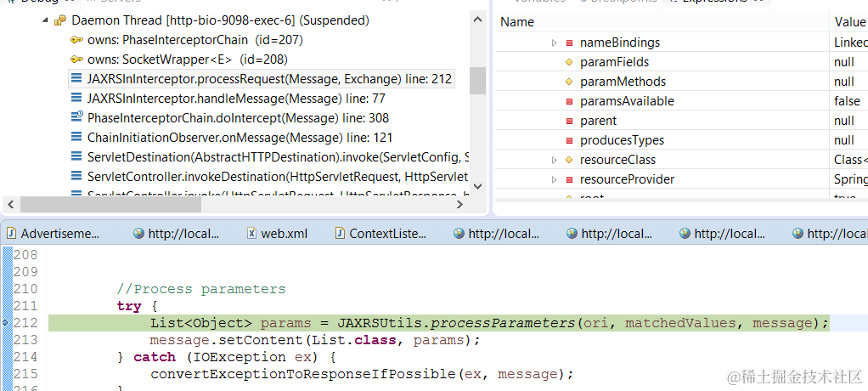
Task: Click line number 210 in editor ruler
Action: (25, 289)
